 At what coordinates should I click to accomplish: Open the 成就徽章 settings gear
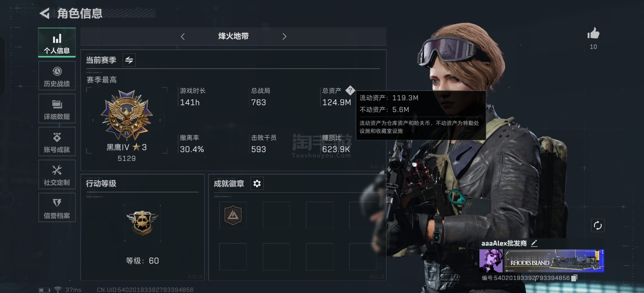coord(257,183)
